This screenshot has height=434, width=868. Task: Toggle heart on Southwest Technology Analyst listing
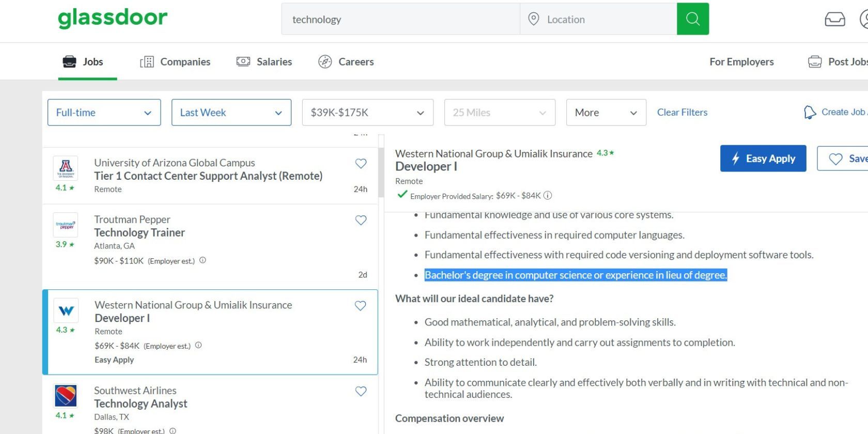click(361, 391)
